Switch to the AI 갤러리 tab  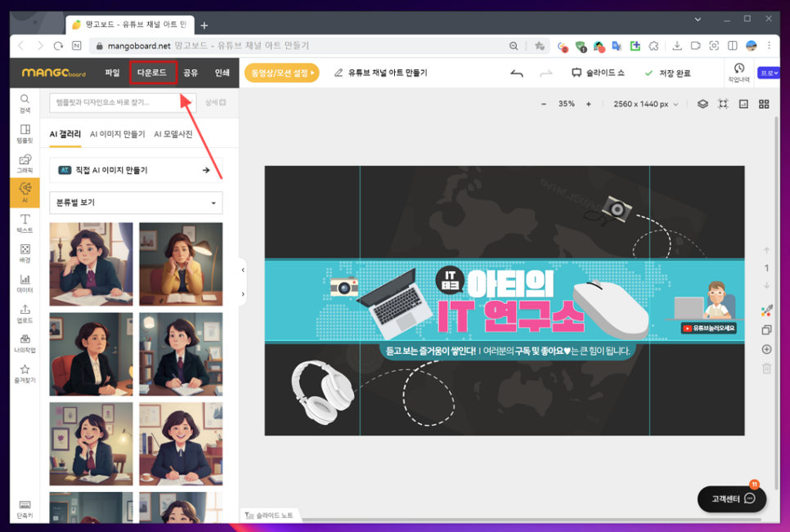(65, 134)
